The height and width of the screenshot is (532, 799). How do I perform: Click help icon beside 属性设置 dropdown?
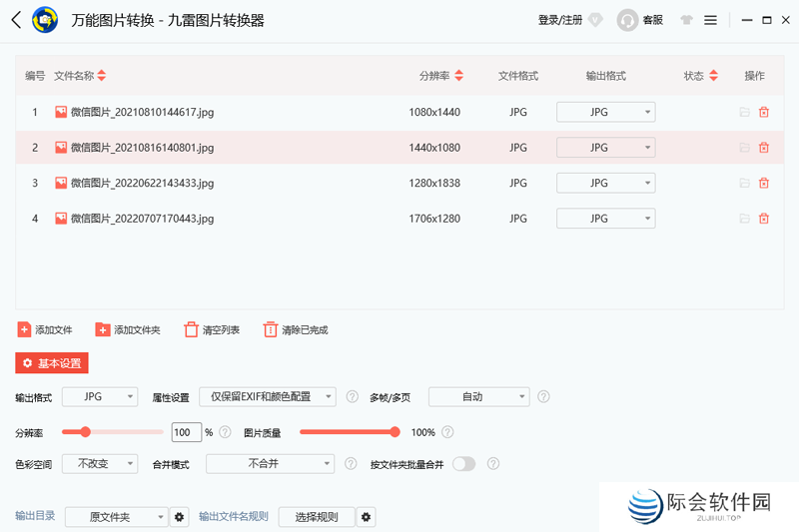click(x=352, y=397)
